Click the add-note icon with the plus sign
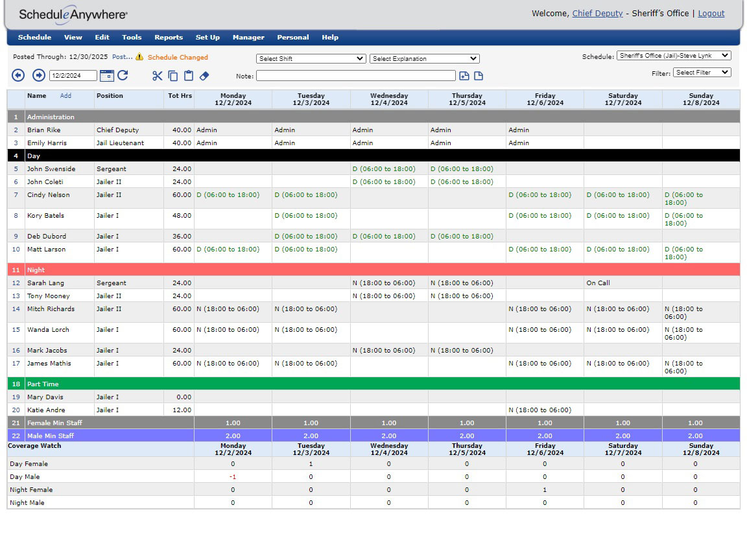Image resolution: width=747 pixels, height=560 pixels. [464, 76]
